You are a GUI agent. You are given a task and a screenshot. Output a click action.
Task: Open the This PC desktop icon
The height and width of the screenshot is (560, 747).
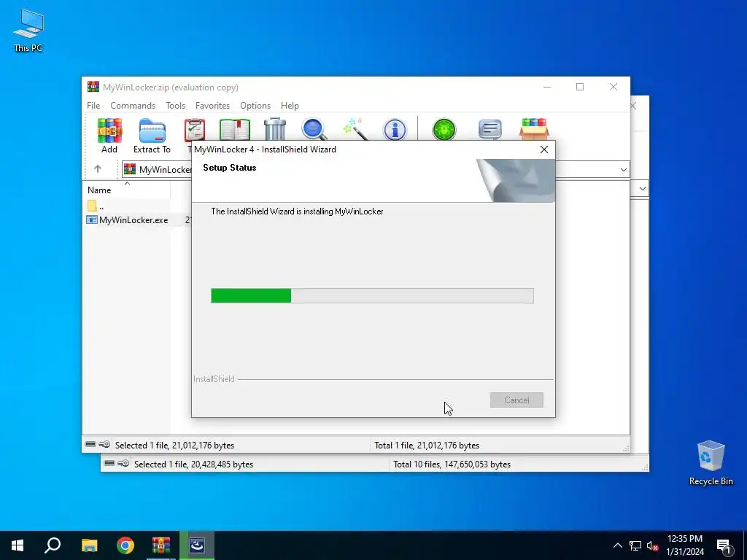28,30
